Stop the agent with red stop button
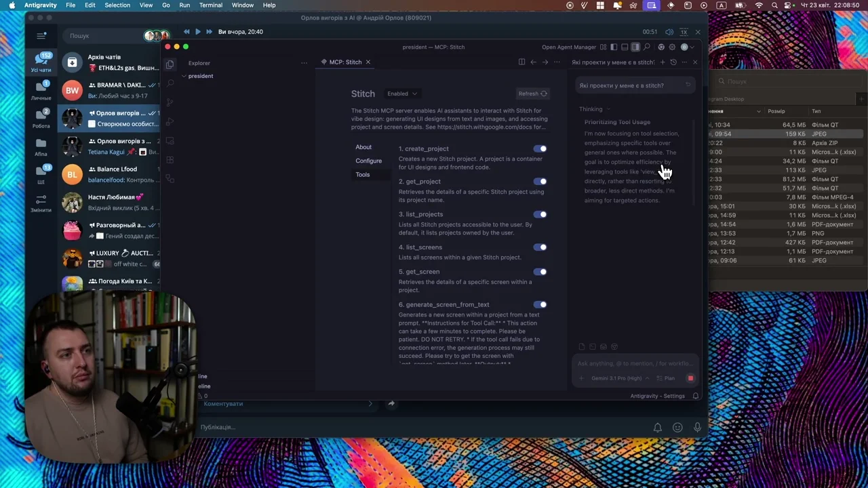The height and width of the screenshot is (488, 868). point(690,378)
